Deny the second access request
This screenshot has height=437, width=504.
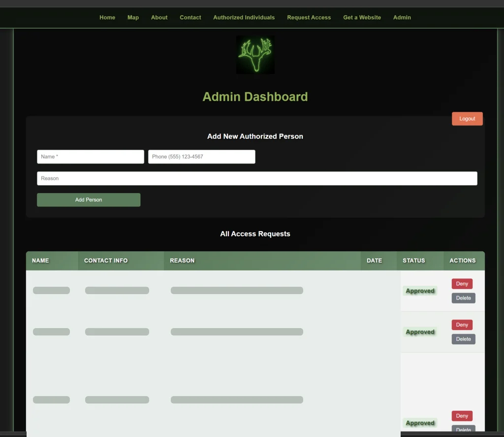[x=462, y=325]
